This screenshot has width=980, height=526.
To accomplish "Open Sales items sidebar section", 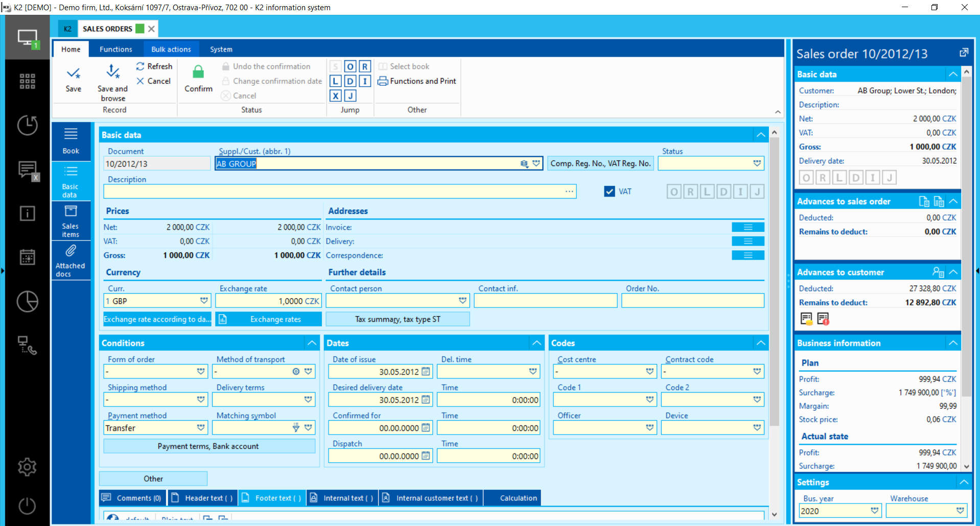I will (x=71, y=221).
